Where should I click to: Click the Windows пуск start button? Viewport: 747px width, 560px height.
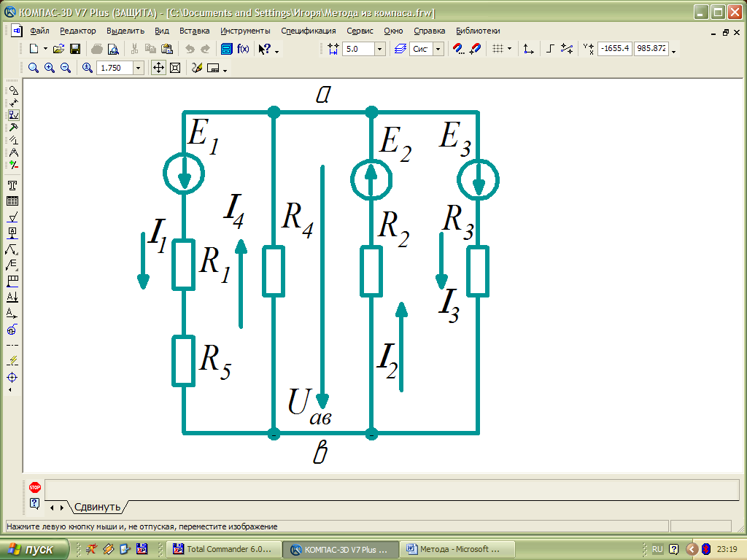click(34, 549)
